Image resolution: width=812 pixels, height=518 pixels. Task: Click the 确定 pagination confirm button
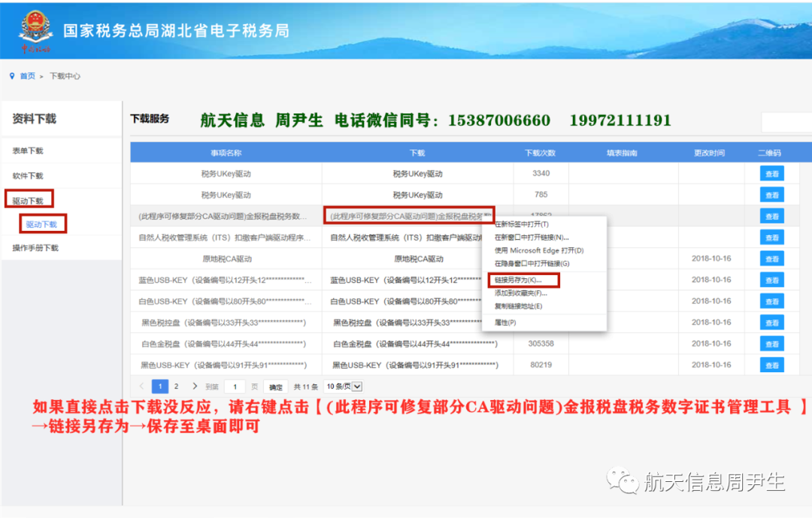click(x=275, y=387)
